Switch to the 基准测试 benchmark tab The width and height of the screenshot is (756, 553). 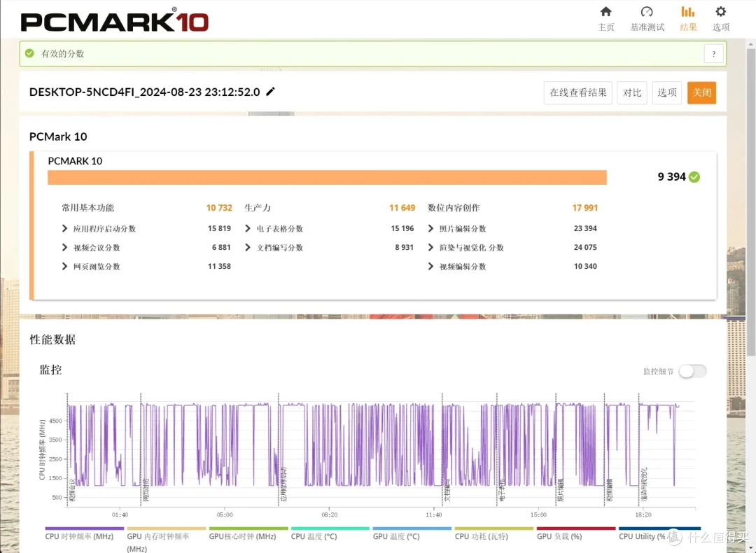click(x=647, y=18)
